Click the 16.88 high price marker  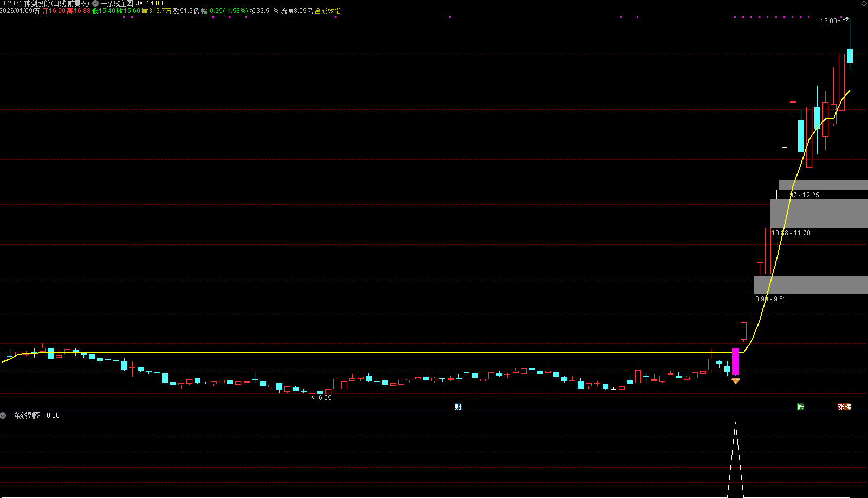(828, 21)
